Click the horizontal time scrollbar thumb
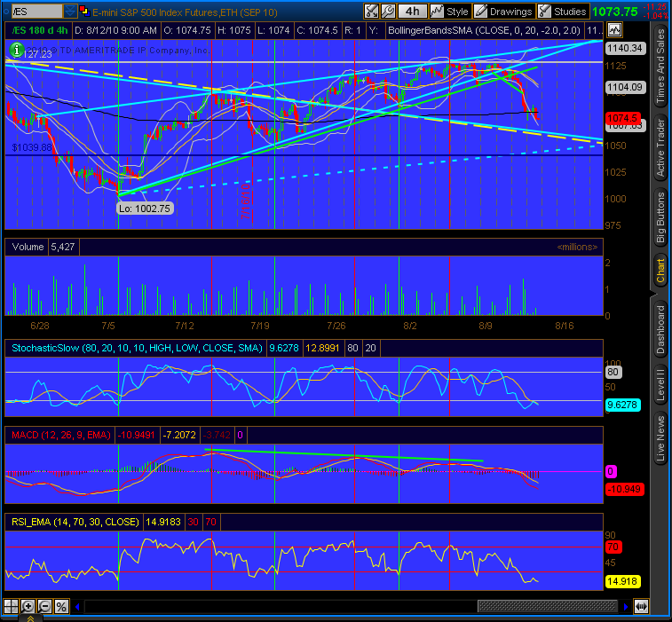Screen dimensions: 672x622 pos(548,606)
